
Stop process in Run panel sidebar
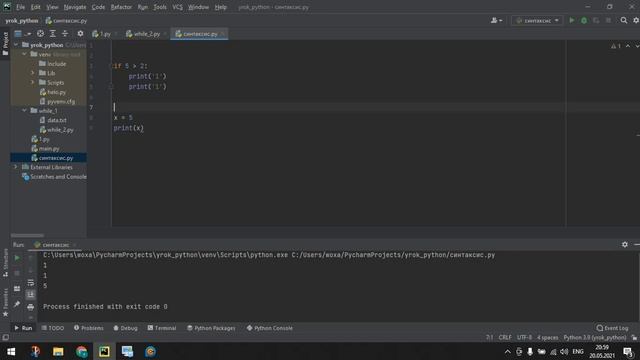click(x=17, y=273)
